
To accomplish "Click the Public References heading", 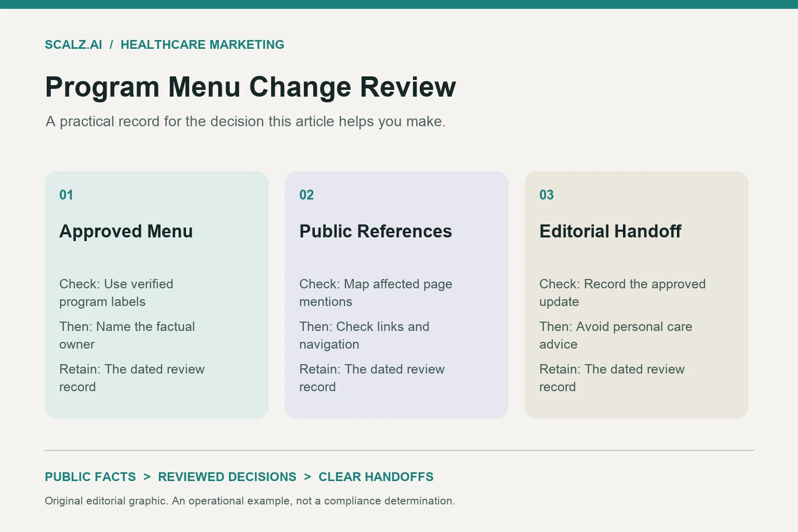I will pyautogui.click(x=376, y=231).
